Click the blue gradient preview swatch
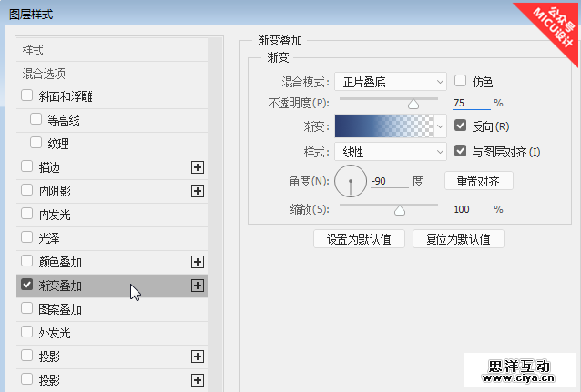The height and width of the screenshot is (392, 581). coord(383,126)
